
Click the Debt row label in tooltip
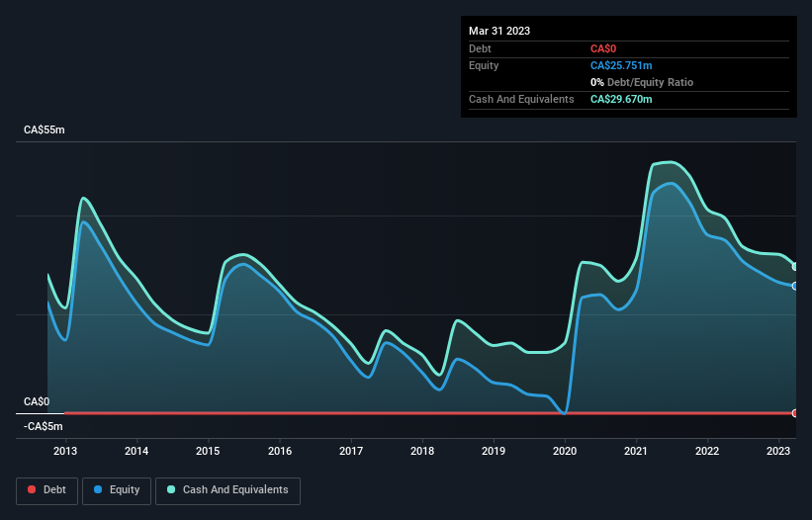[x=480, y=48]
